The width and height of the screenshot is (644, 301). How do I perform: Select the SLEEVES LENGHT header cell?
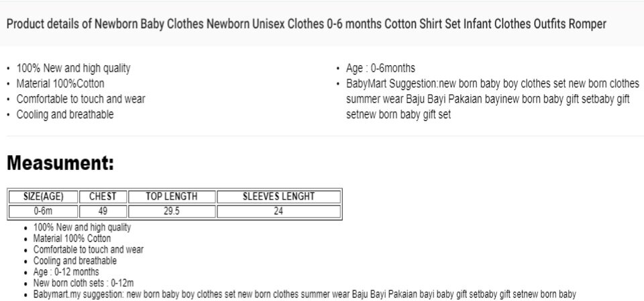tap(278, 197)
